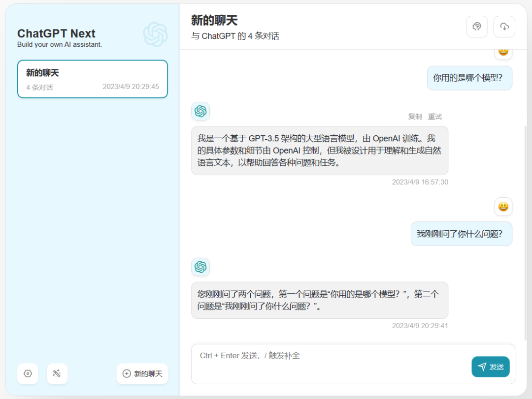532x399 pixels.
Task: Click the bot avatar above the GPT-3.5 reply
Action: tap(200, 111)
